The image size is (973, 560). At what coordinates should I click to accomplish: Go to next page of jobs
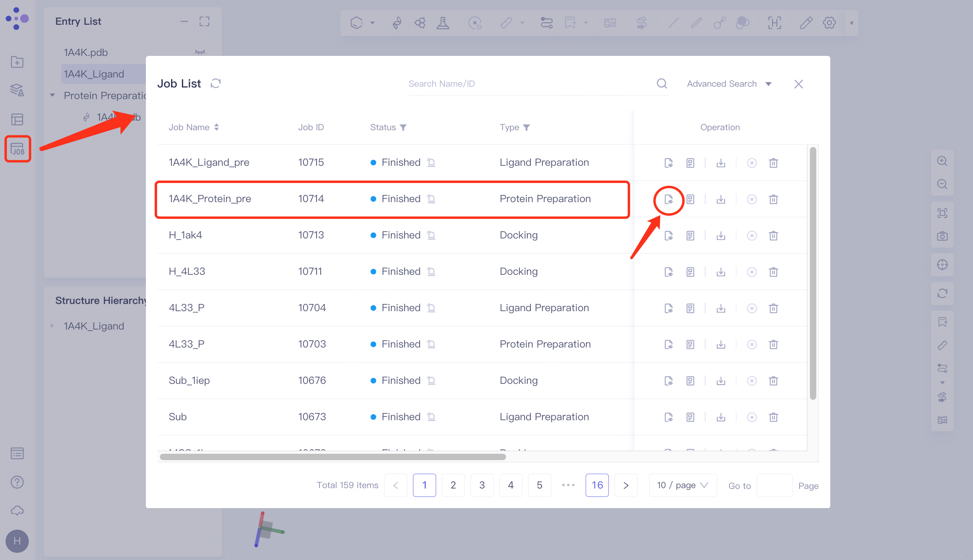[626, 485]
